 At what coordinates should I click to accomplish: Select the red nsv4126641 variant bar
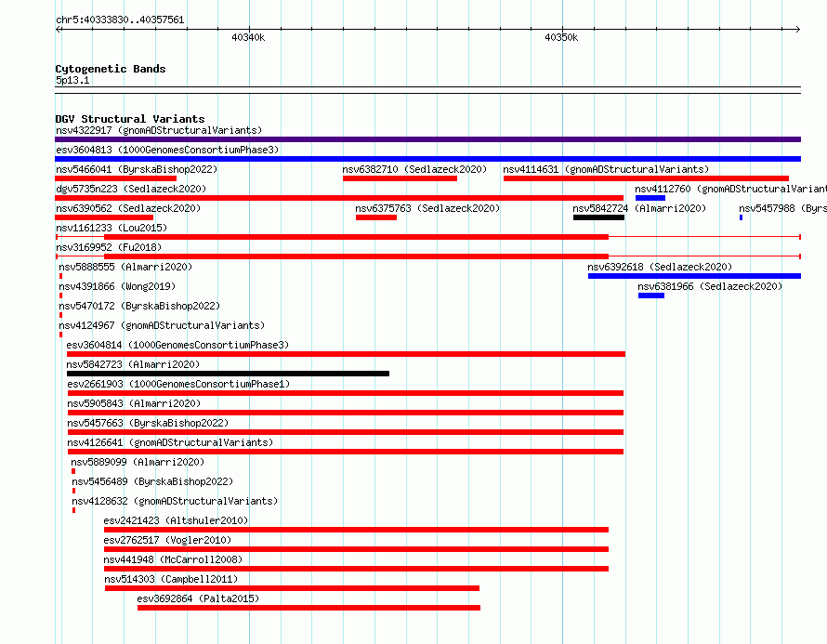click(346, 452)
